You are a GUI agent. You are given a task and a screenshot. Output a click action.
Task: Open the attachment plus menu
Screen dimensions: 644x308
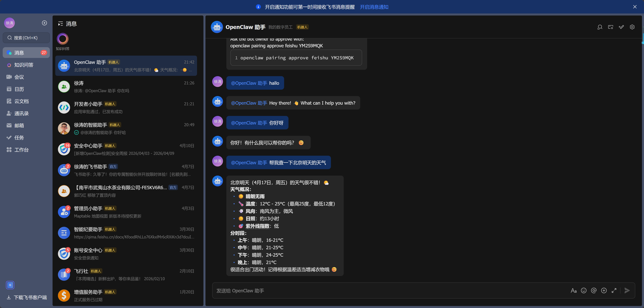click(604, 290)
